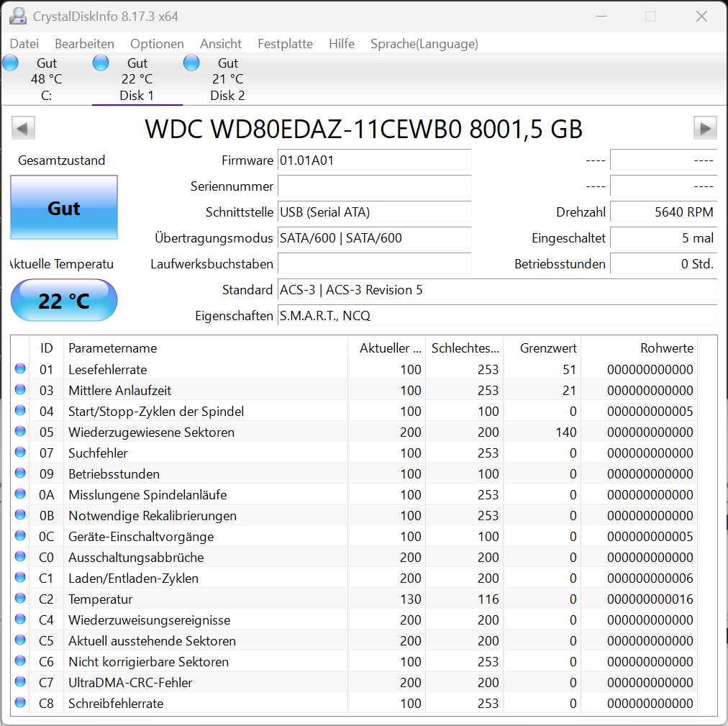The width and height of the screenshot is (728, 726).
Task: Click the ID column header
Action: [47, 348]
